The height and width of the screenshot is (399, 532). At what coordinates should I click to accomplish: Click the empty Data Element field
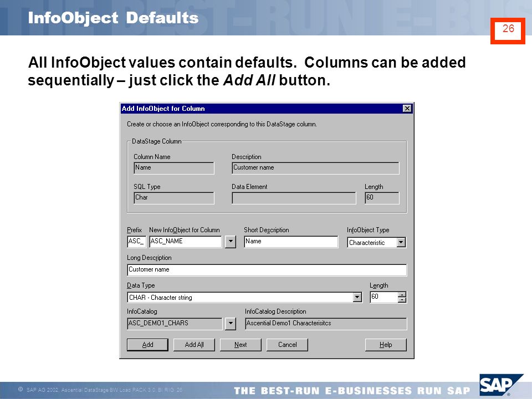(294, 198)
